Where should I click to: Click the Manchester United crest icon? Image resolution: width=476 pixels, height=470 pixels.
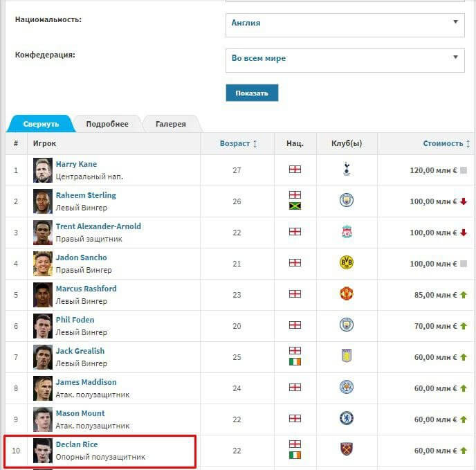tap(347, 293)
